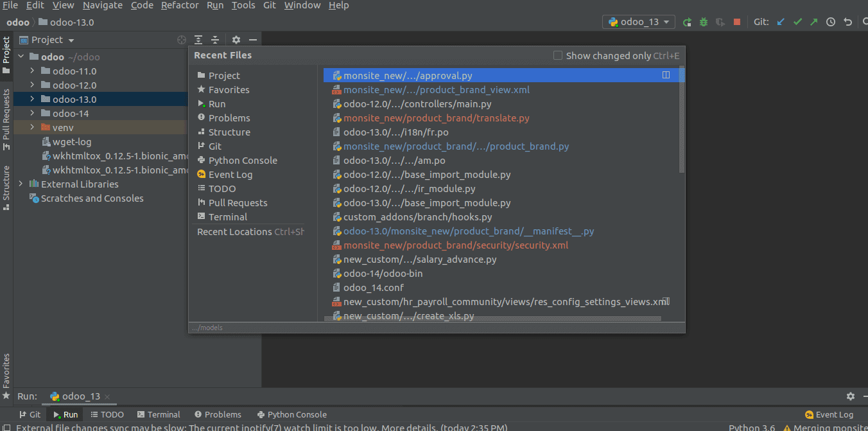Select Event Log in the Recent Files list
868x431 pixels.
230,174
